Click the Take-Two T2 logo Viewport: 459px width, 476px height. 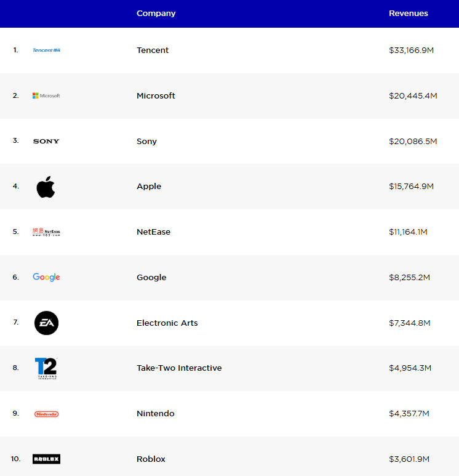[x=46, y=368]
